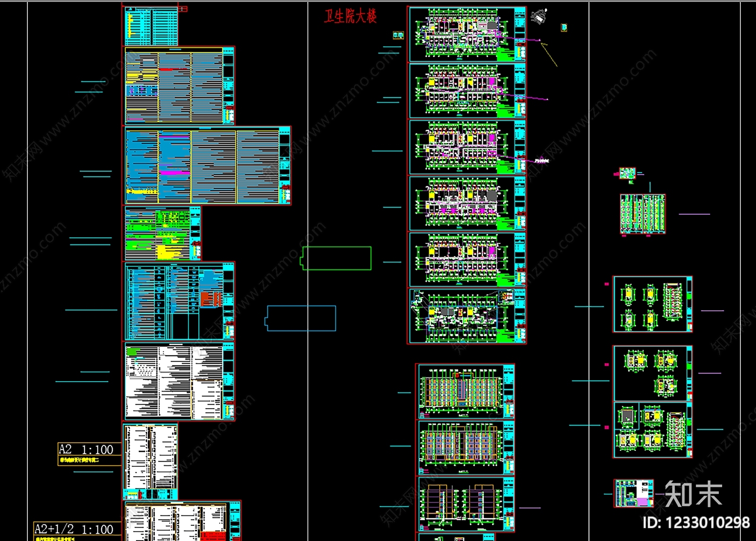Select the "A2+1/2 1:100" scale label
This screenshot has height=541, width=756.
tap(74, 529)
